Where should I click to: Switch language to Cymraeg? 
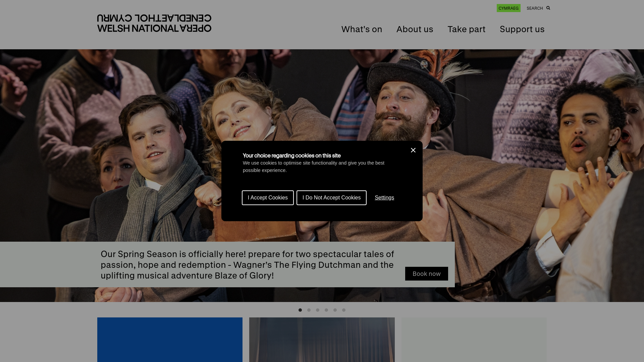coord(508,8)
